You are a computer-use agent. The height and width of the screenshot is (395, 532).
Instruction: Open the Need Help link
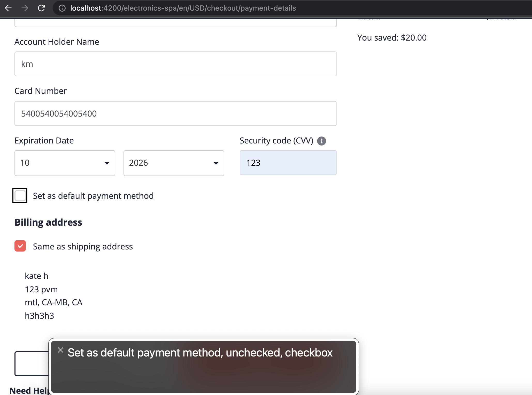click(x=29, y=391)
